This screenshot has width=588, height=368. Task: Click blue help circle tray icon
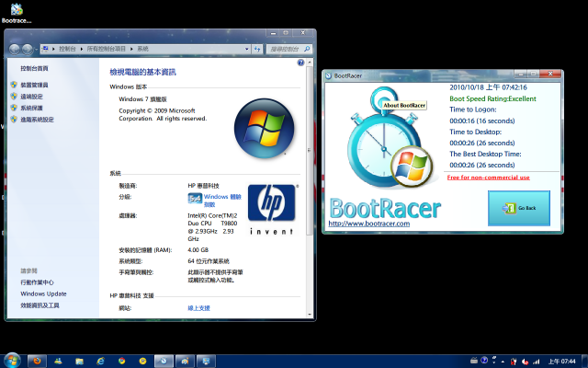click(484, 360)
